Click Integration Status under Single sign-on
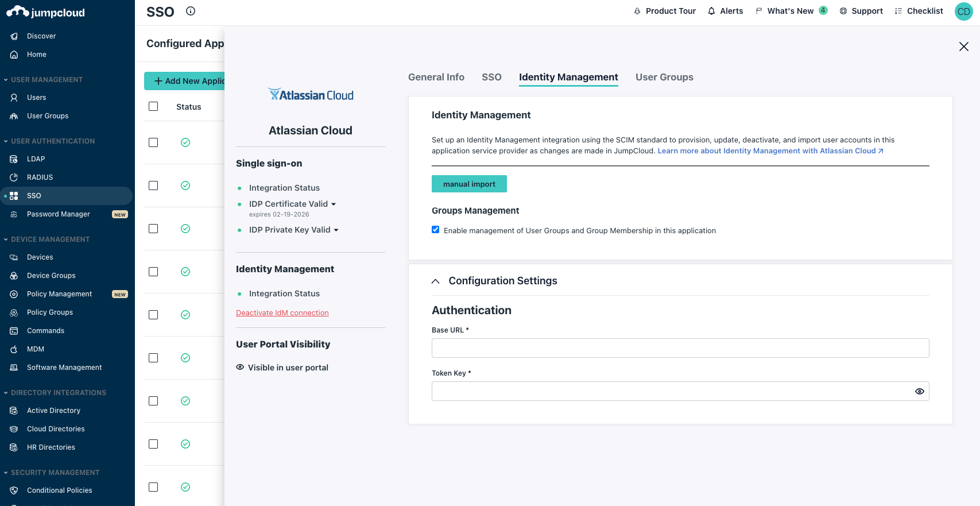Screen dimensions: 980x506 (284, 188)
